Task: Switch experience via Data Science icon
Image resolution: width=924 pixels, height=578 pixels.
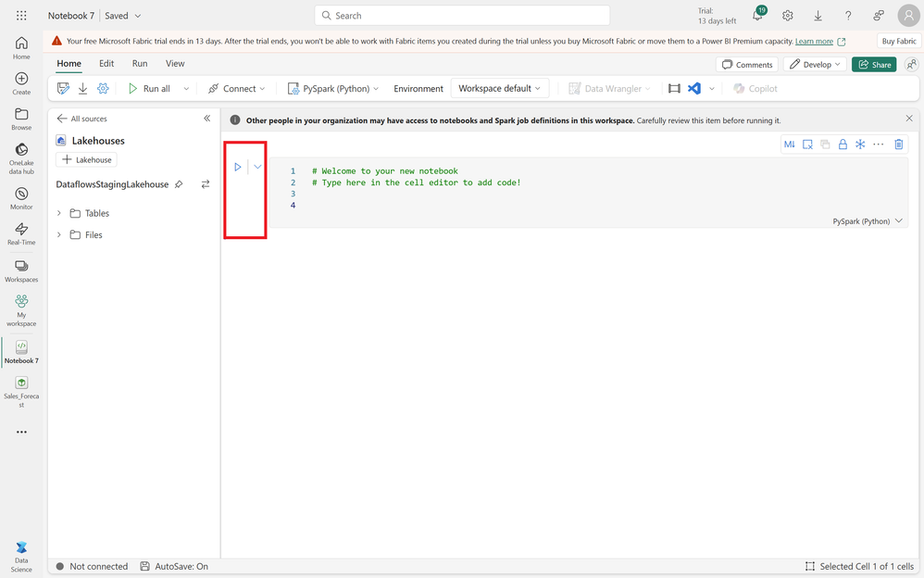Action: click(21, 556)
